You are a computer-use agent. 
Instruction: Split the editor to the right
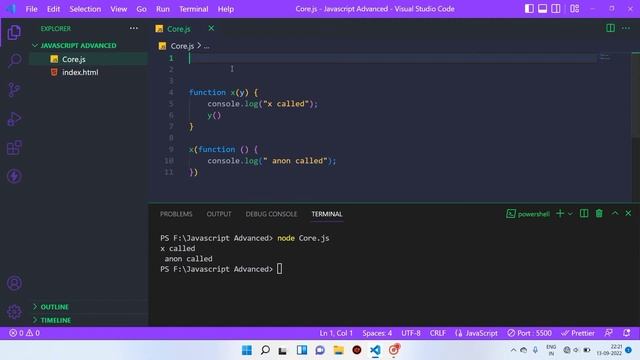tap(610, 28)
